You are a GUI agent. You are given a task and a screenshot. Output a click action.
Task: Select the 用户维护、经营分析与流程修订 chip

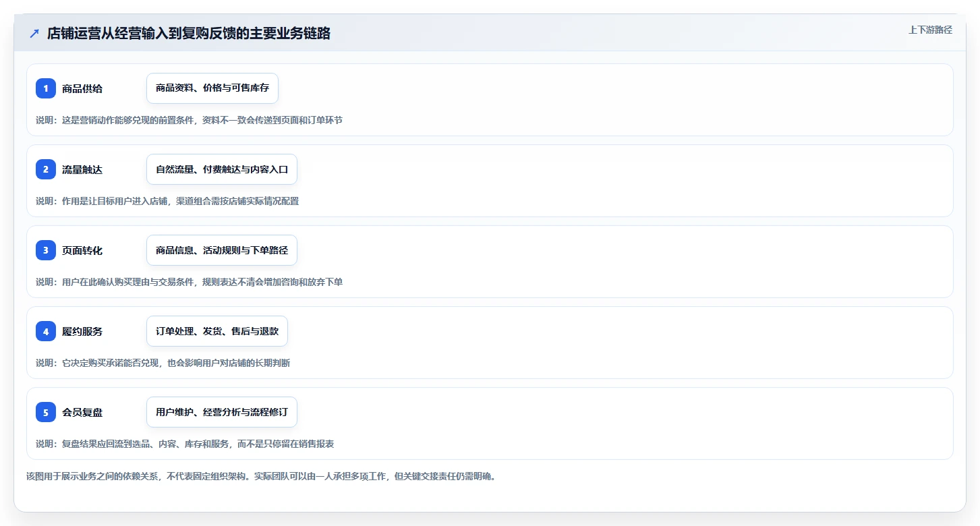pos(222,412)
